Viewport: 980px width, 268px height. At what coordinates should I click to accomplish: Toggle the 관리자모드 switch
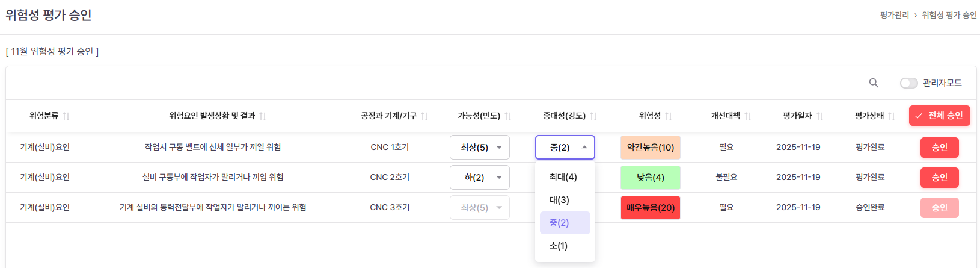pyautogui.click(x=908, y=83)
